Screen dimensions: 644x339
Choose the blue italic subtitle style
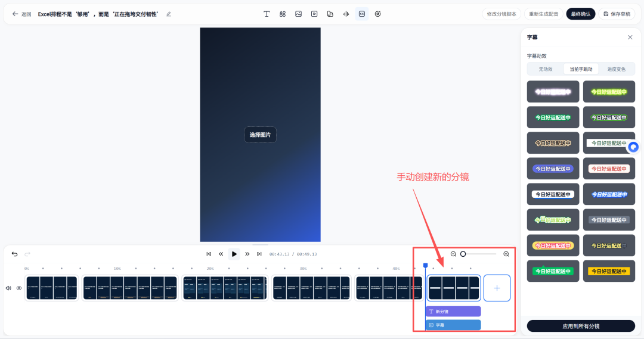(x=609, y=194)
